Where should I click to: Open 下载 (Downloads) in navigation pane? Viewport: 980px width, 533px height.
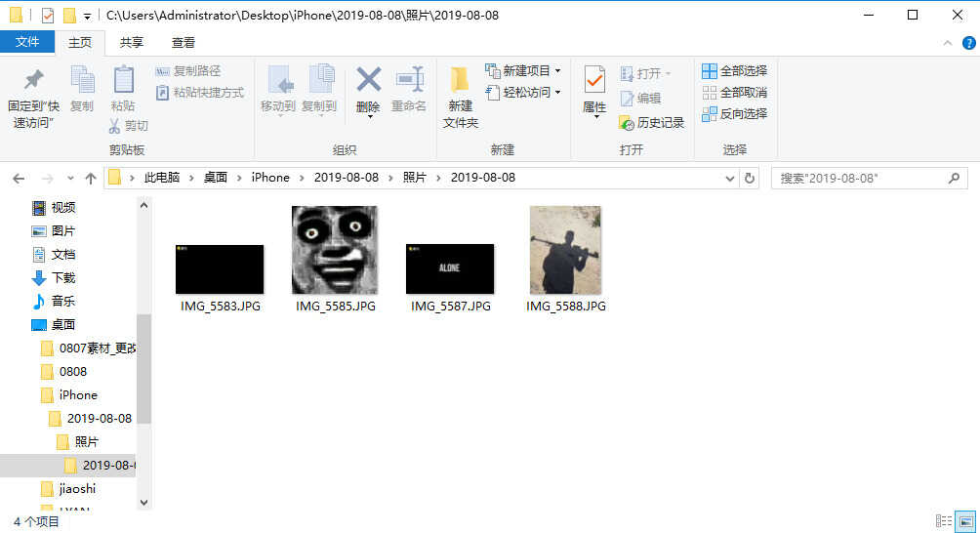(55, 278)
